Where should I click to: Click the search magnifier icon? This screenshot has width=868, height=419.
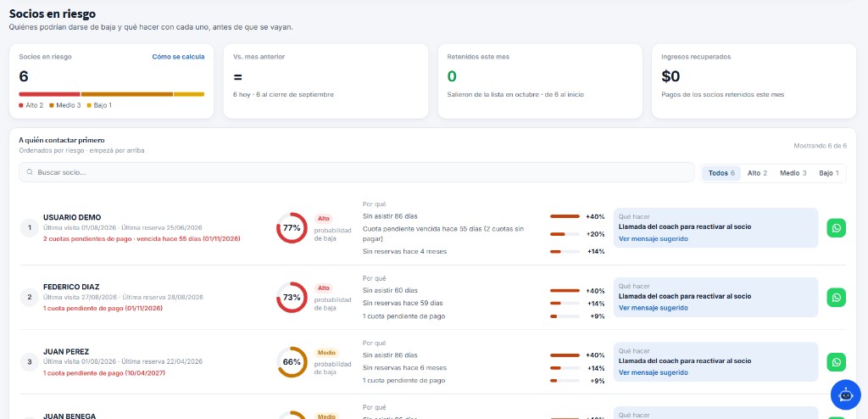point(30,172)
